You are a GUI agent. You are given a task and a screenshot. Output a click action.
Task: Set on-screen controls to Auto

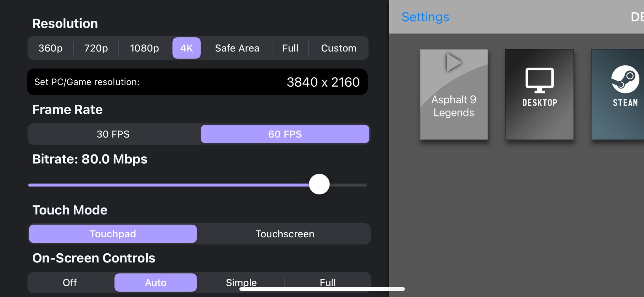tap(156, 282)
